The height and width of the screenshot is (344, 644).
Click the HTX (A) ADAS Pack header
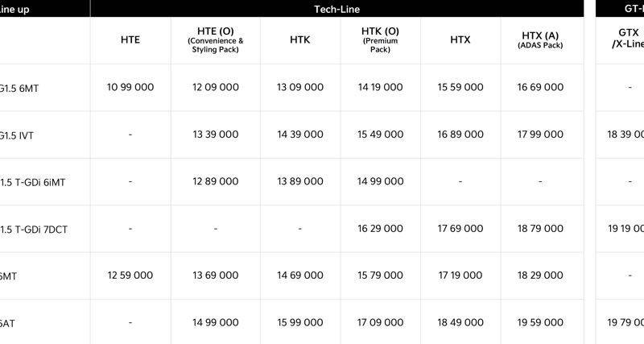[x=539, y=39]
